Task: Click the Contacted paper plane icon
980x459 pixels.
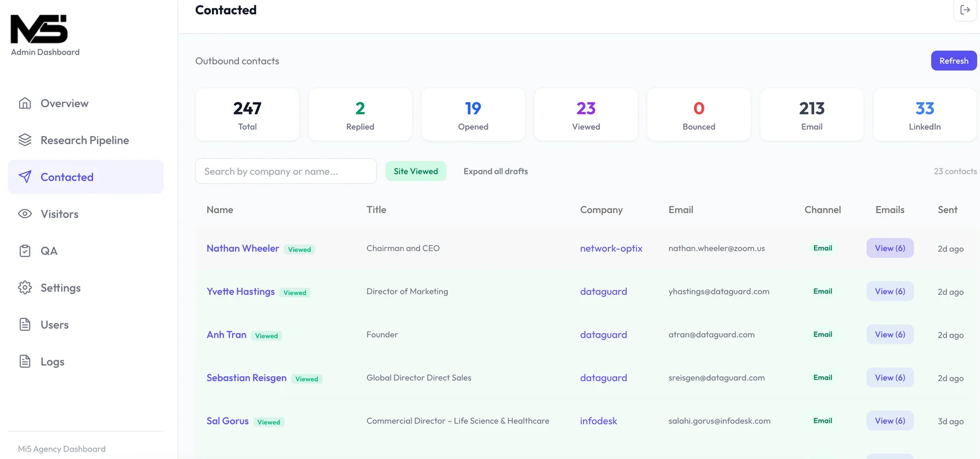Action: coord(25,176)
